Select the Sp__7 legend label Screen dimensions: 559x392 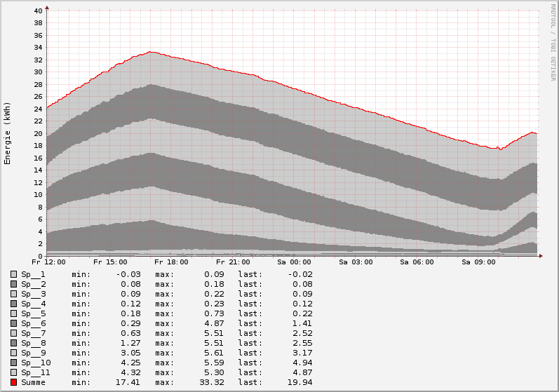pos(33,333)
